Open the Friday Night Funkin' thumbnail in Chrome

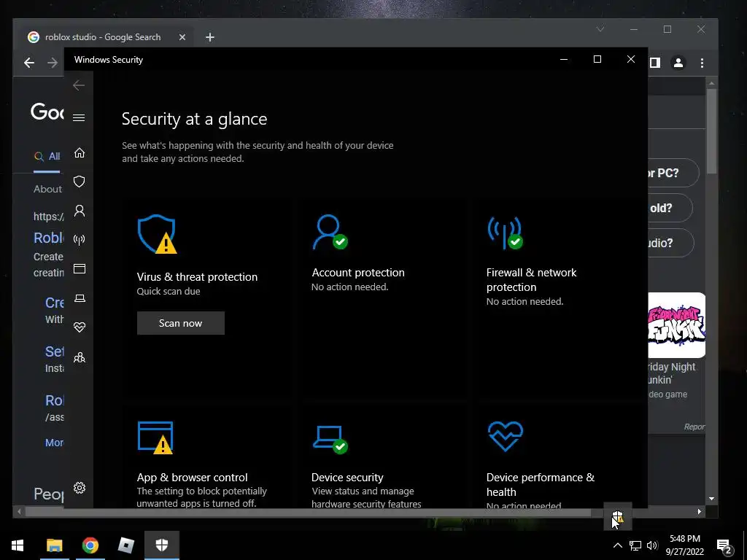(x=676, y=324)
